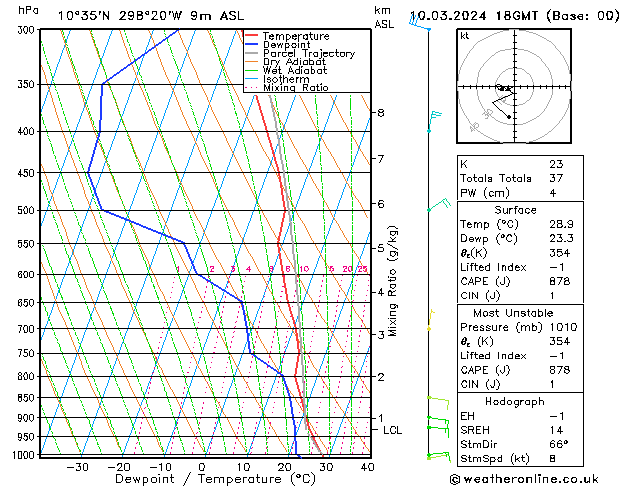Click the 1000 hPa pressure label
Image resolution: width=629 pixels, height=486 pixels.
(x=24, y=455)
